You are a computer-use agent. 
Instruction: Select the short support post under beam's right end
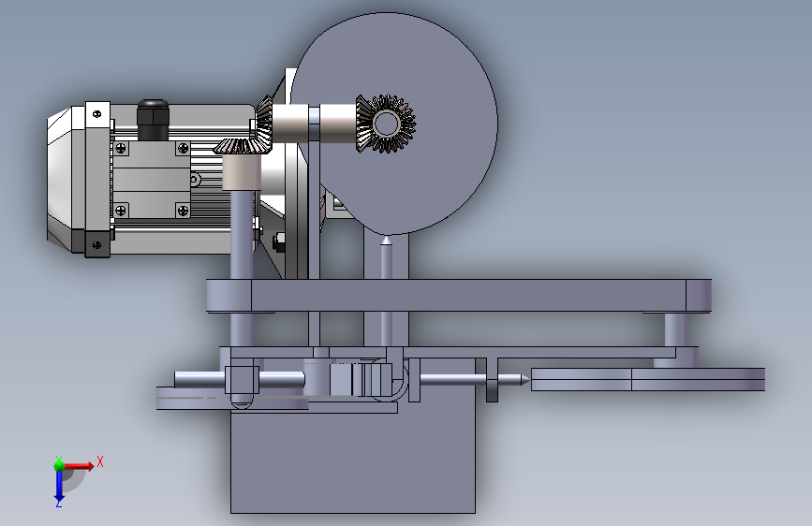[x=676, y=329]
